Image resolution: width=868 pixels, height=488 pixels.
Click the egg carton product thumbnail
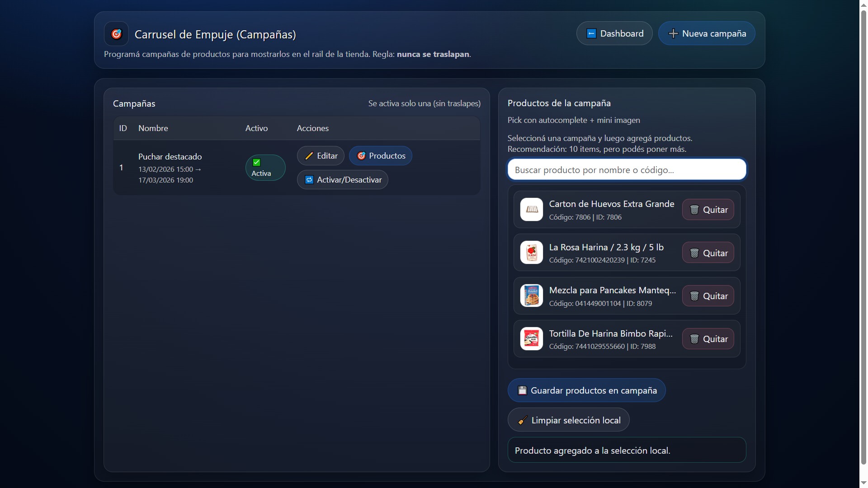(x=531, y=210)
